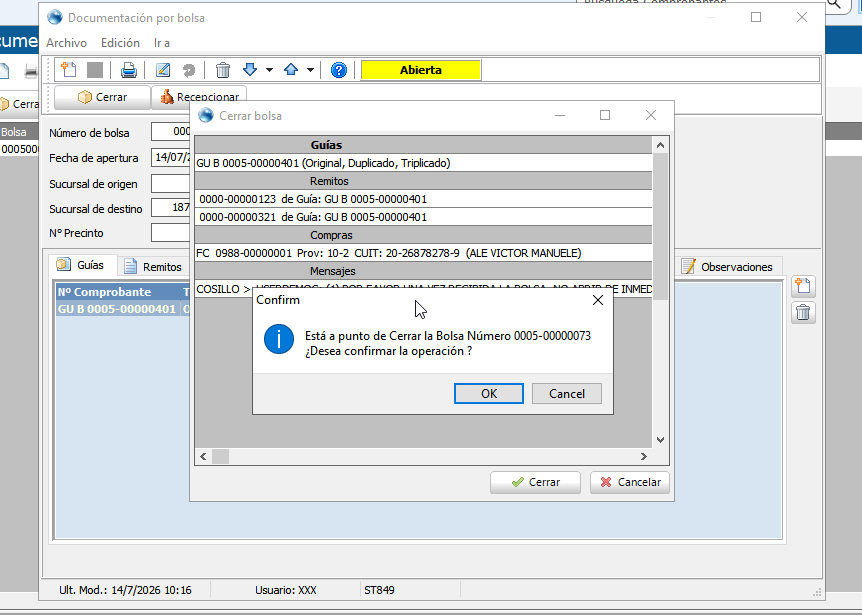Image resolution: width=862 pixels, height=615 pixels.
Task: Click the Guías section header in Cerrar bolsa
Action: (x=423, y=145)
